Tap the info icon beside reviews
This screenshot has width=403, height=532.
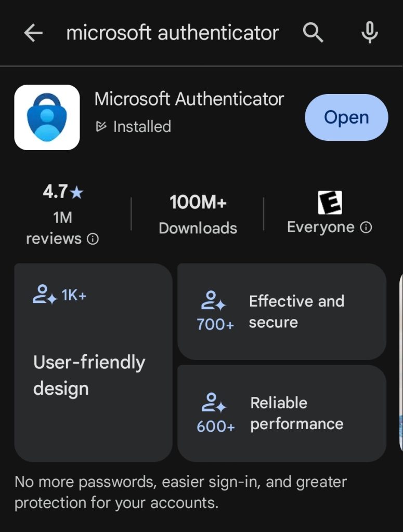(x=93, y=240)
